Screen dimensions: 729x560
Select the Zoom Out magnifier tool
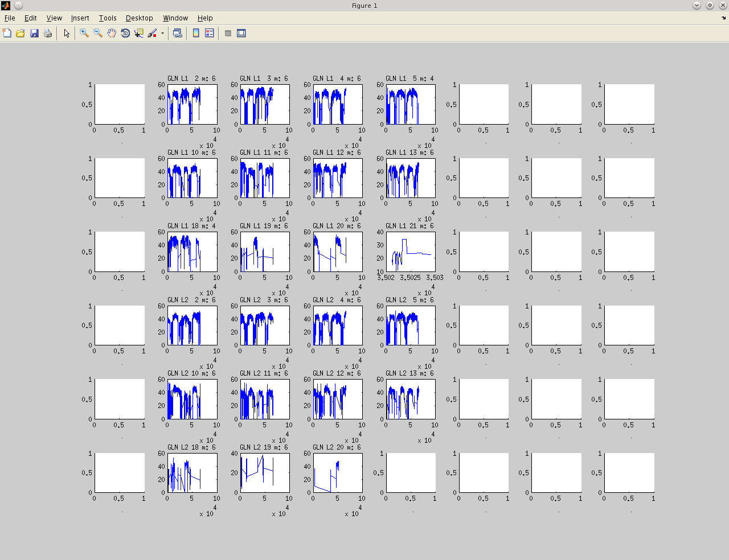pos(98,33)
